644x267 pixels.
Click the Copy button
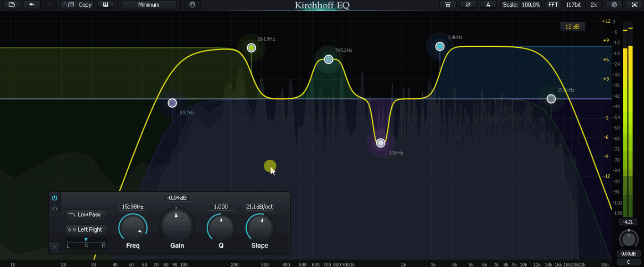85,5
